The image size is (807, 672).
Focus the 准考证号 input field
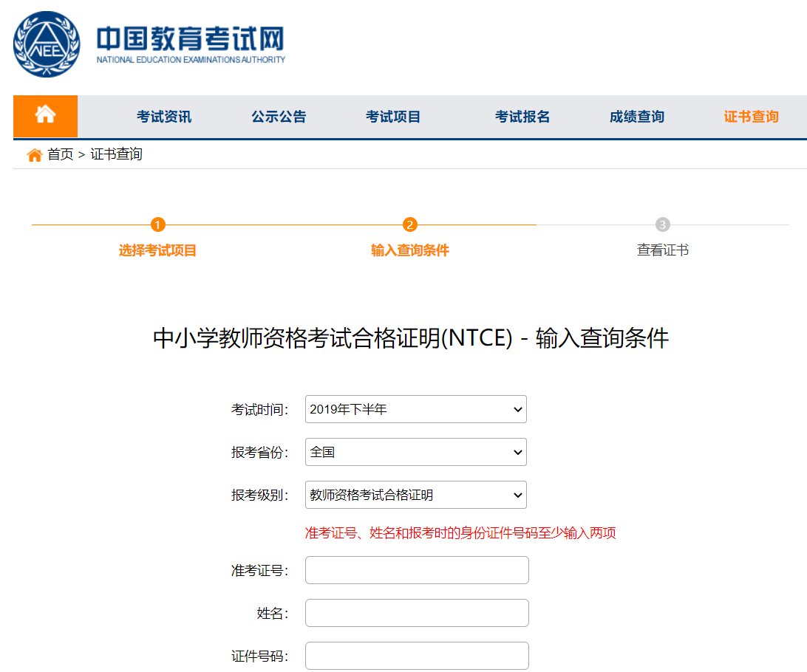click(417, 570)
